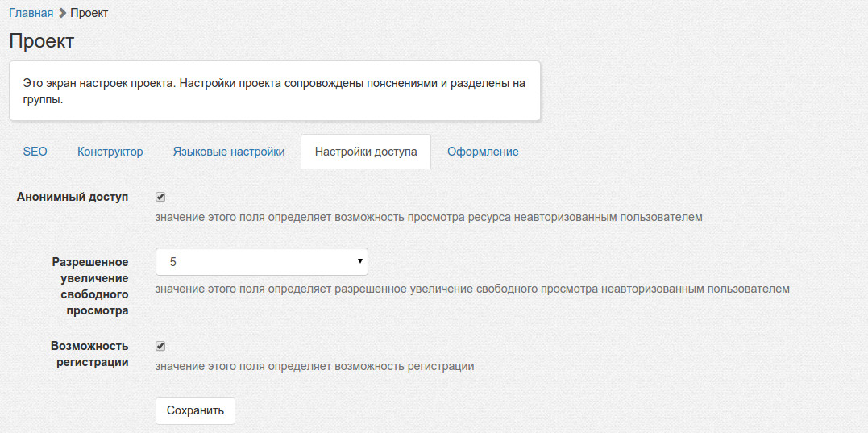Click the Анонимный доступ field label

tap(73, 198)
